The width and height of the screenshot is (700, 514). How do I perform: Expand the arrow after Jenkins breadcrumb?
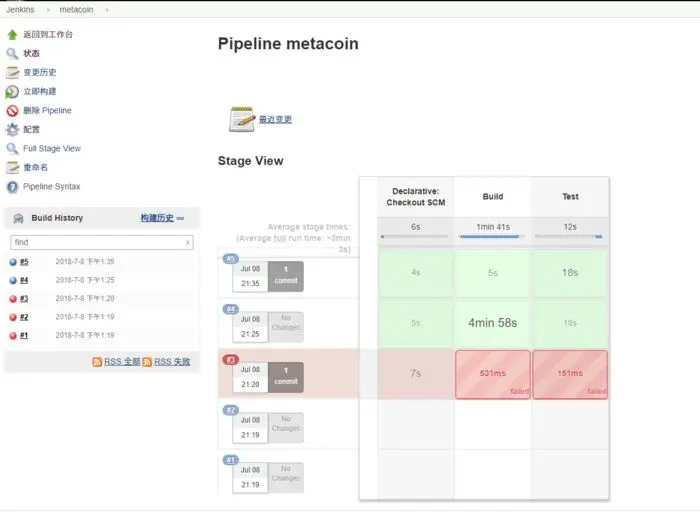coord(48,10)
